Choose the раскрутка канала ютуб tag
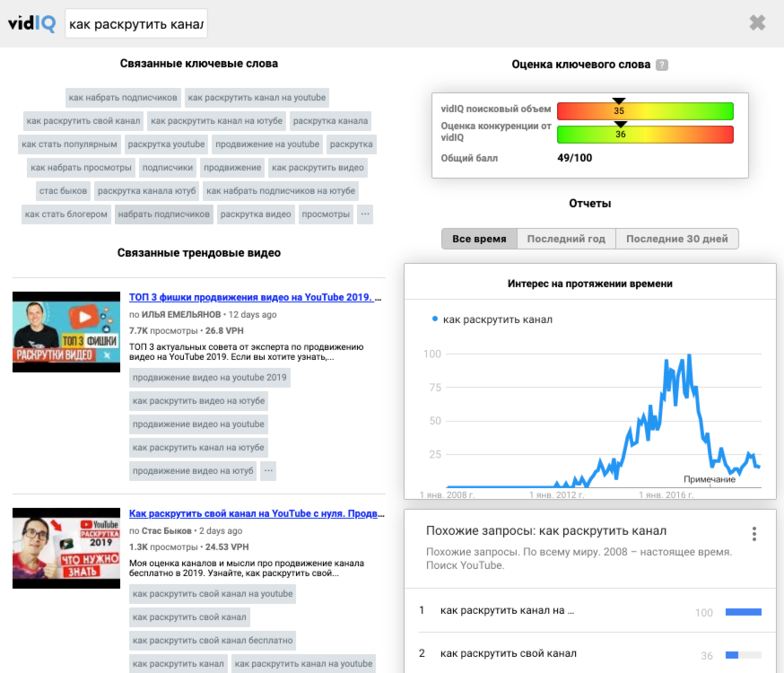This screenshot has width=784, height=673. coord(146,190)
